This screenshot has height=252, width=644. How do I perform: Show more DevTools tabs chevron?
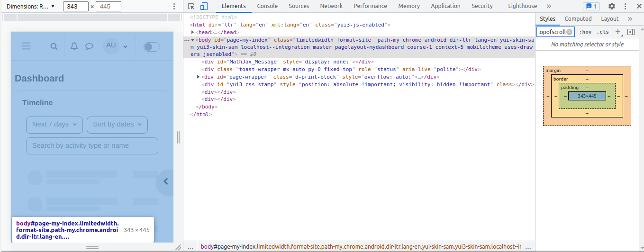click(549, 6)
